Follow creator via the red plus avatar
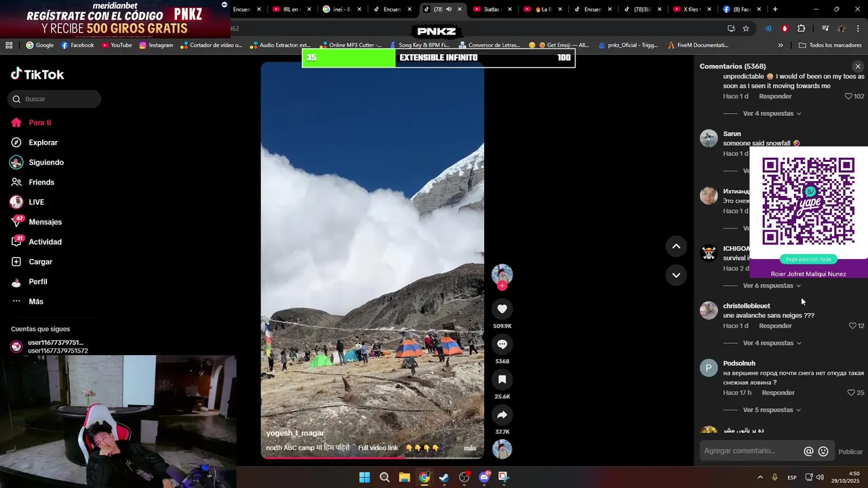The height and width of the screenshot is (488, 868). [502, 286]
